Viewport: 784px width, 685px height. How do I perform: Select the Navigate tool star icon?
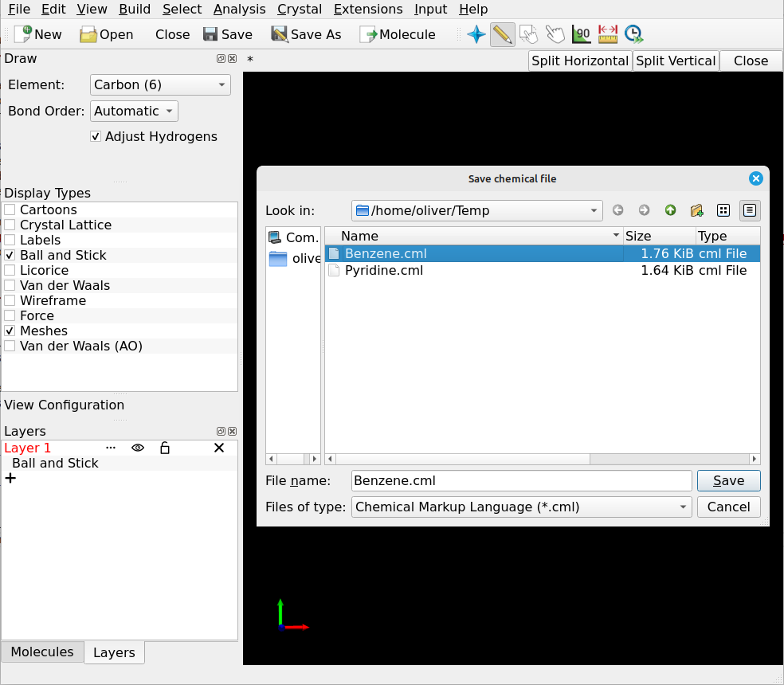coord(476,34)
